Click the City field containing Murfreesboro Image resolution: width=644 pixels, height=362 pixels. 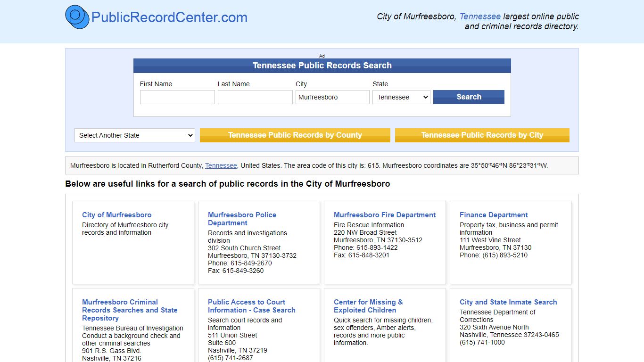(x=332, y=97)
